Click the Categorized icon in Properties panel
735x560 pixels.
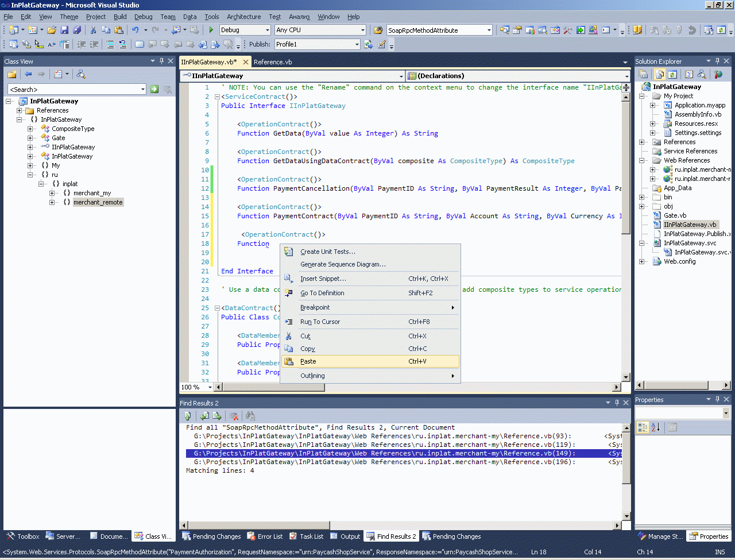643,427
